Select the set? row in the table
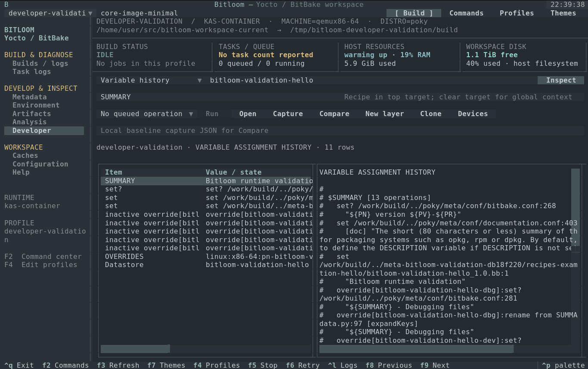588x369 pixels. [x=206, y=189]
